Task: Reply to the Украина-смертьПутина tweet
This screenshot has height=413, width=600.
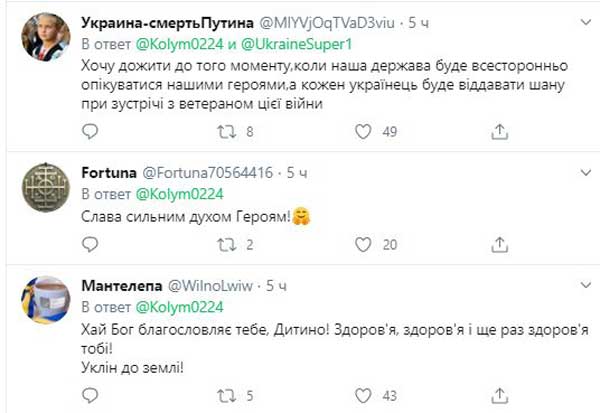Action: point(89,131)
